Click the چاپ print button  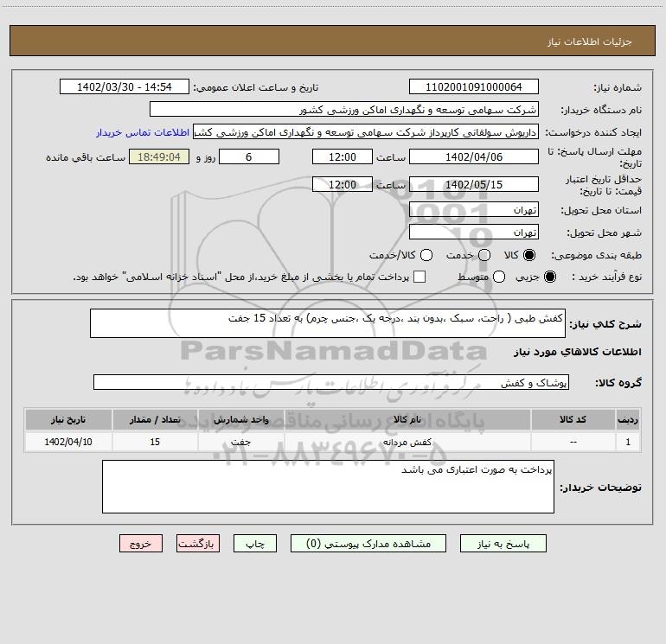(x=255, y=544)
